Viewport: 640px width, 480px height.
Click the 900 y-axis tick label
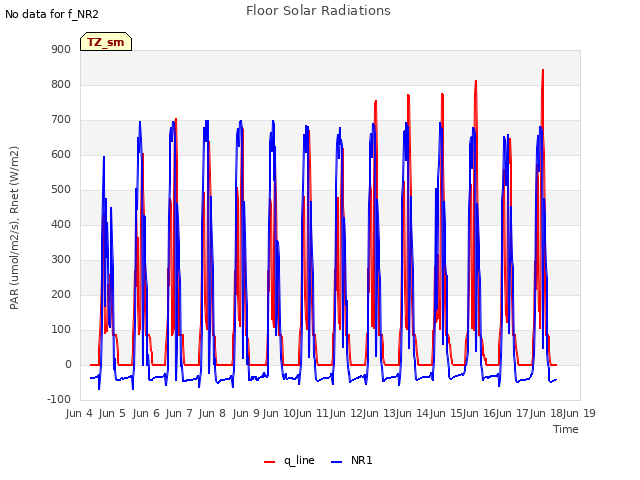(61, 49)
